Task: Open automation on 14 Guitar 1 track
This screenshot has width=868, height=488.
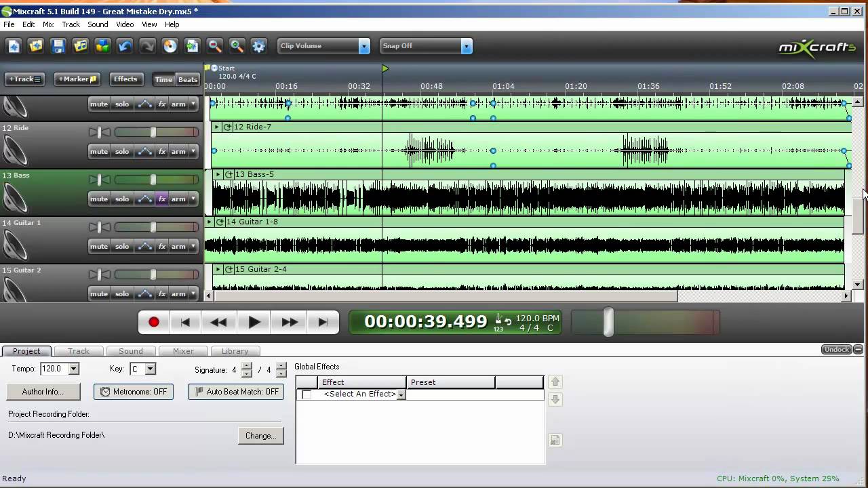Action: (145, 247)
